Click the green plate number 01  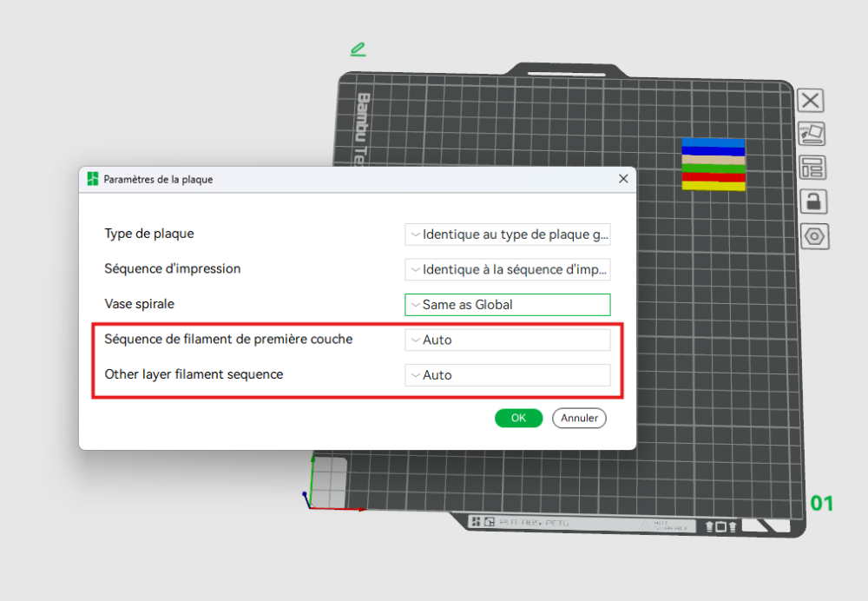click(821, 504)
